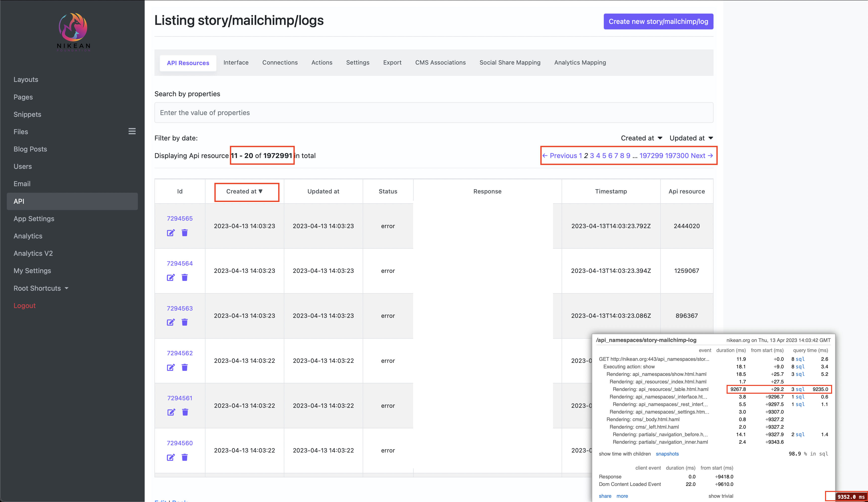Screen dimensions: 868x502
Task: Click snapshots link in profiler popup
Action: point(667,454)
